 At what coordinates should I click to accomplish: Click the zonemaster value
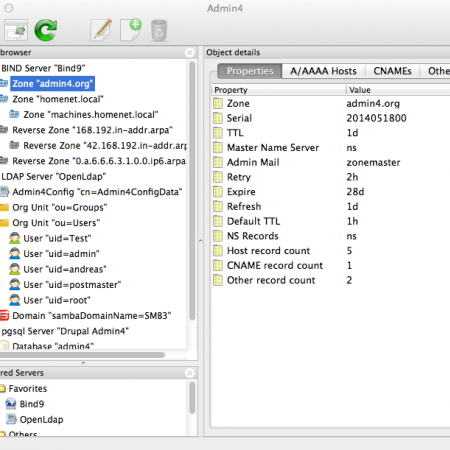click(x=373, y=162)
